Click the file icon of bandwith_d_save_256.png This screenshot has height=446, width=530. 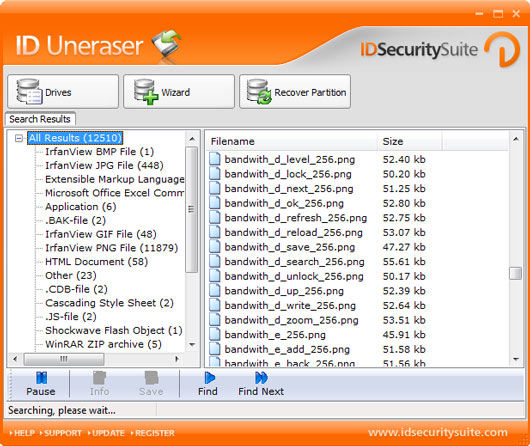point(215,247)
